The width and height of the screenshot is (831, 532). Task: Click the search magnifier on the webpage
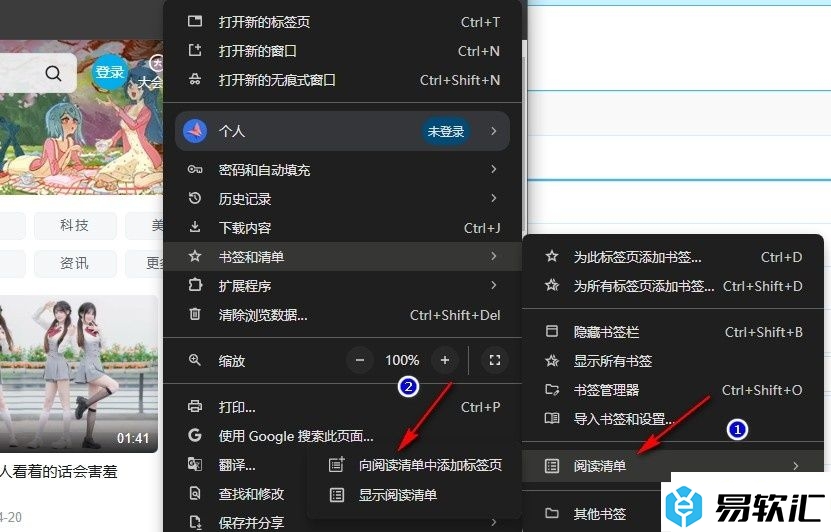coord(53,73)
